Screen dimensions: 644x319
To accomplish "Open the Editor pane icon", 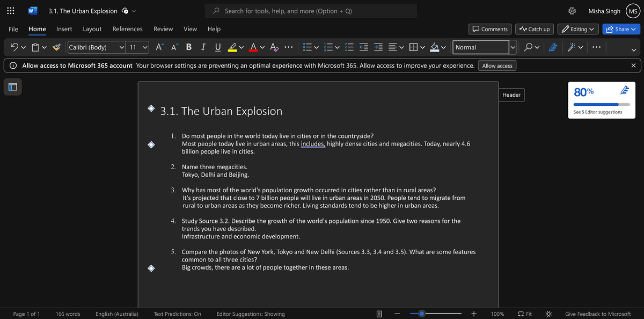I will (x=553, y=47).
